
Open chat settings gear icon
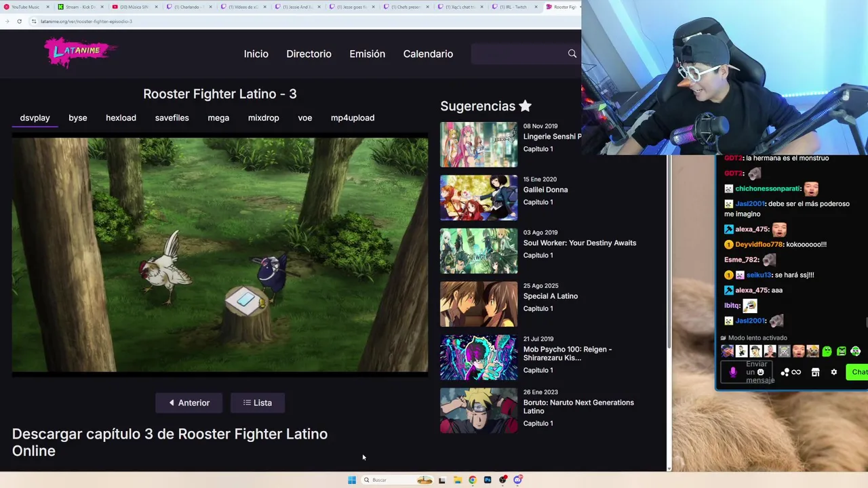(x=833, y=372)
